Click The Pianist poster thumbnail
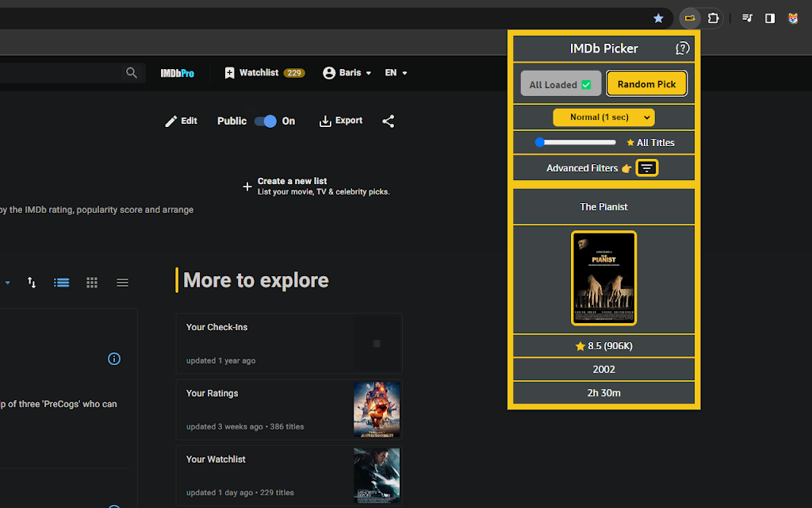 [603, 279]
